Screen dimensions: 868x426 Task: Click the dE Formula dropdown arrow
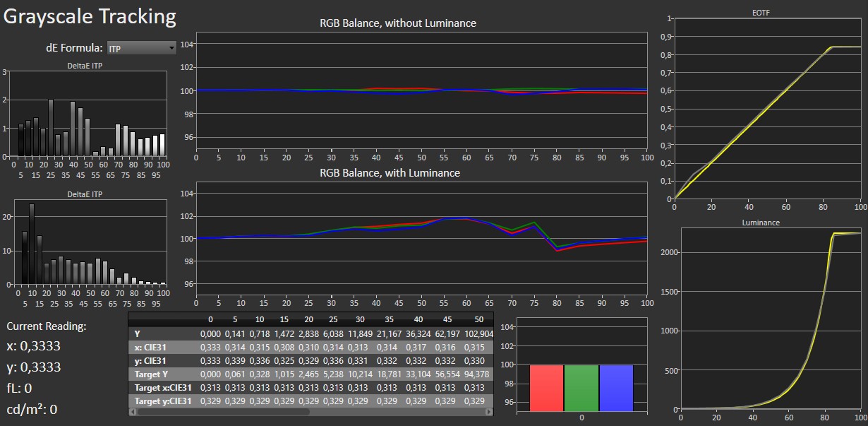(x=171, y=48)
